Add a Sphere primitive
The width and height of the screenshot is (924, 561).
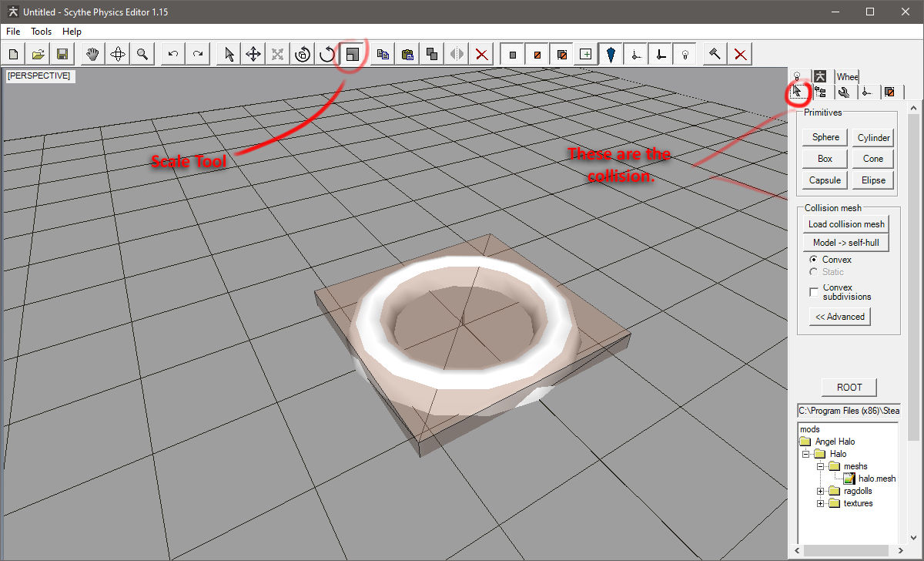825,137
